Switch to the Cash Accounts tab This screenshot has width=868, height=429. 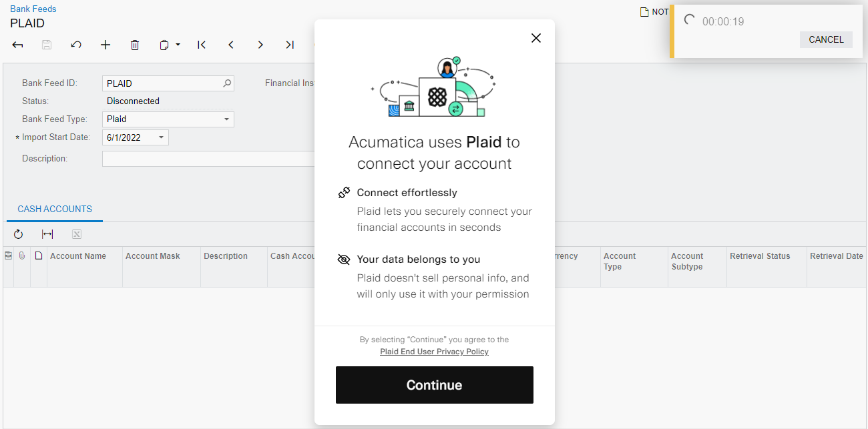click(54, 208)
